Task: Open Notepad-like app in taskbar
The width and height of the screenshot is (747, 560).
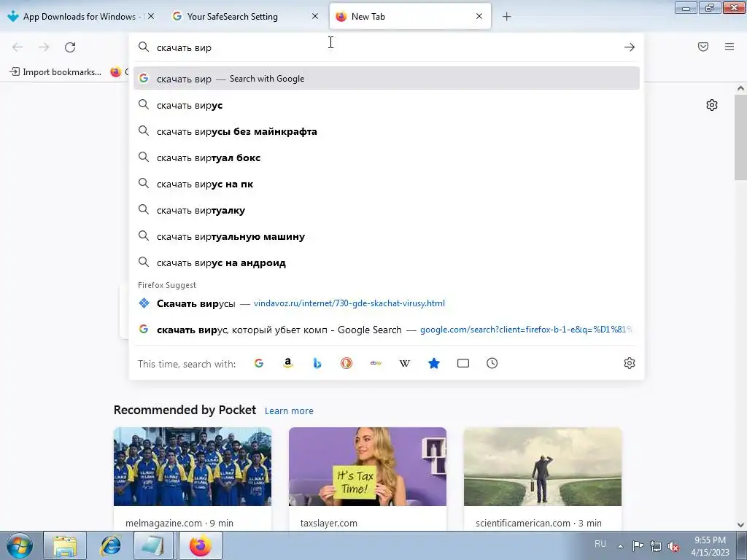Action: click(155, 545)
